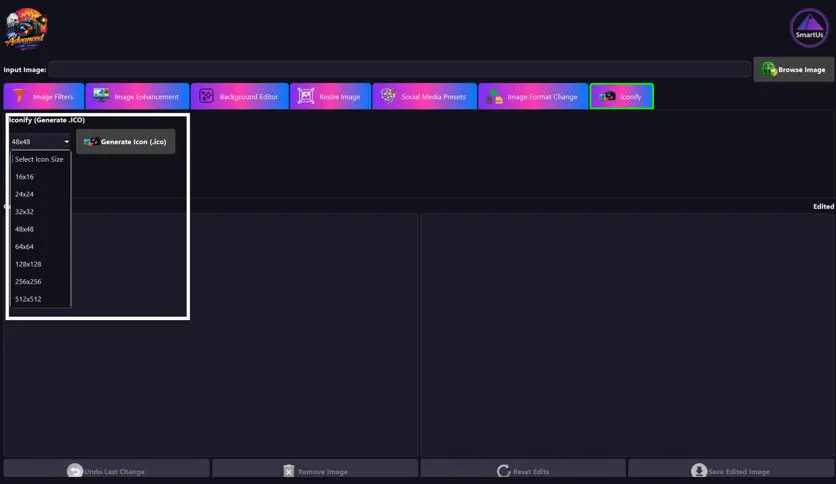Choose 64x64 icon size

[x=41, y=247]
